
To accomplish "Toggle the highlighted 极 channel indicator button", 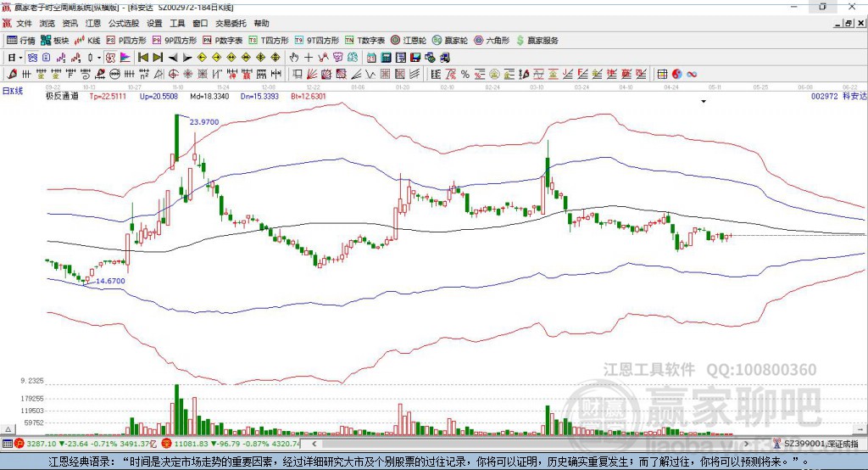I will pos(110,58).
